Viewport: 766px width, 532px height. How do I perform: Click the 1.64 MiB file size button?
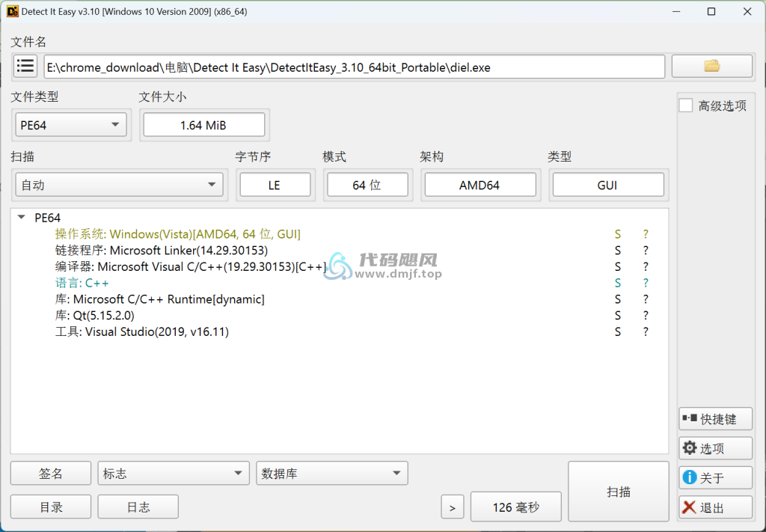pos(203,125)
